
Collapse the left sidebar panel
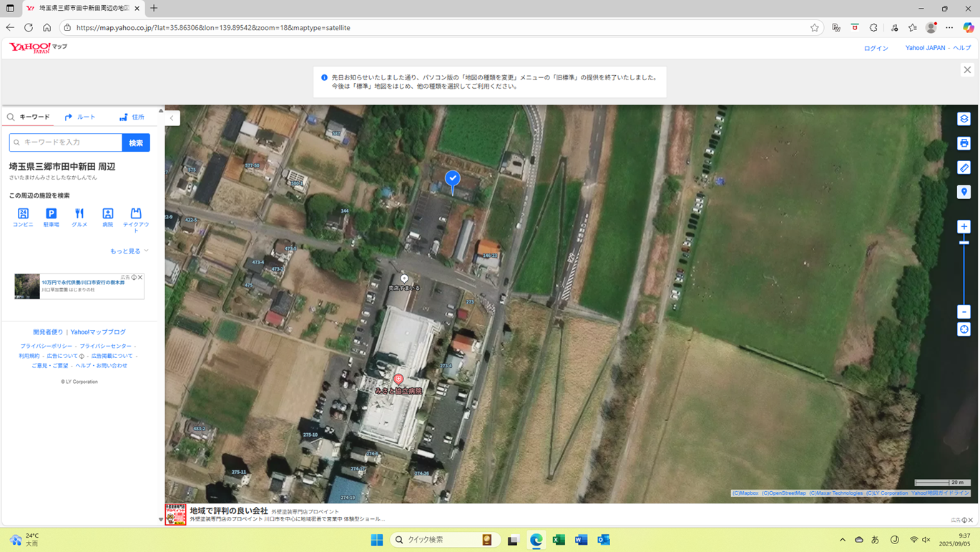click(x=172, y=118)
